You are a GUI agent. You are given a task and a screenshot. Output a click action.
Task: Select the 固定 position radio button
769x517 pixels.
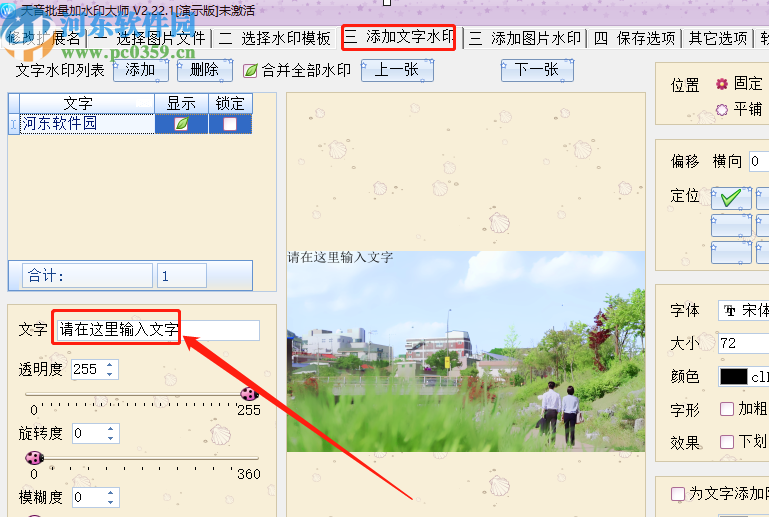click(721, 84)
